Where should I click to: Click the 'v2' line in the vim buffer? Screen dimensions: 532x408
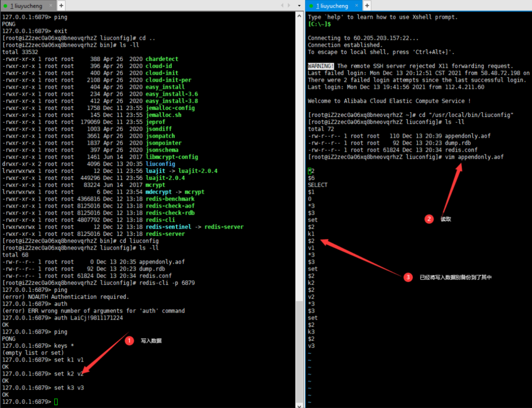pos(311,297)
